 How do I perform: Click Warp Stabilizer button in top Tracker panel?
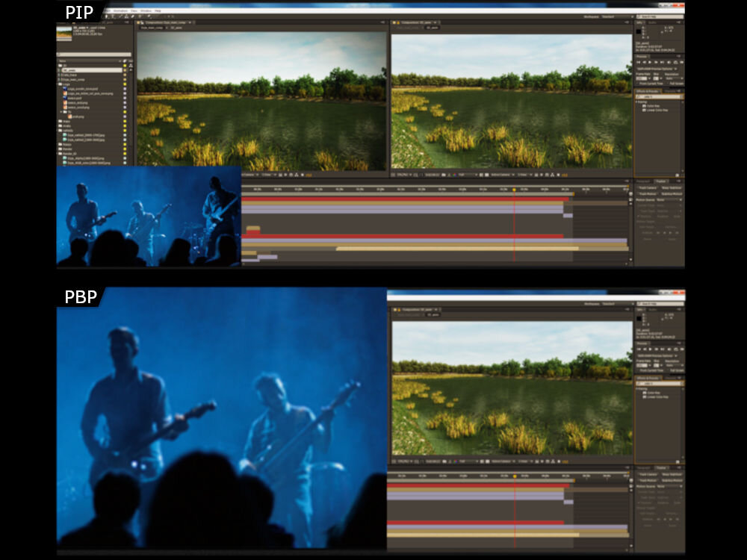coord(670,187)
